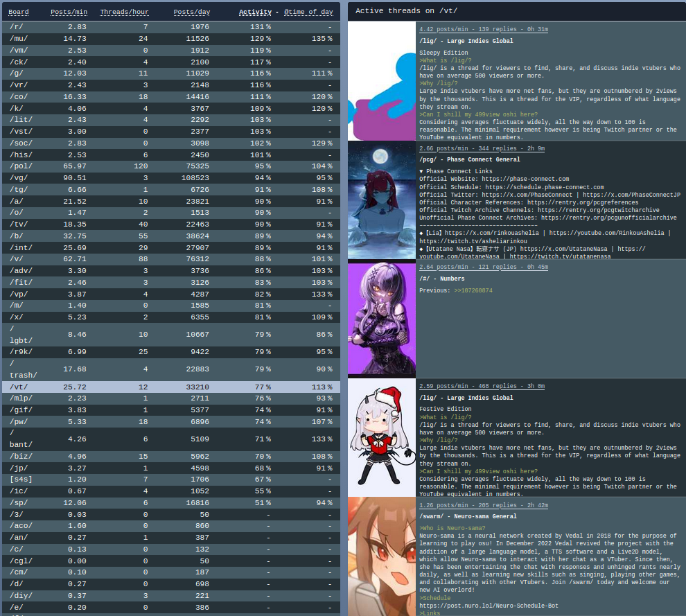Select the /int/ board row
This screenshot has height=616, width=686.
171,247
